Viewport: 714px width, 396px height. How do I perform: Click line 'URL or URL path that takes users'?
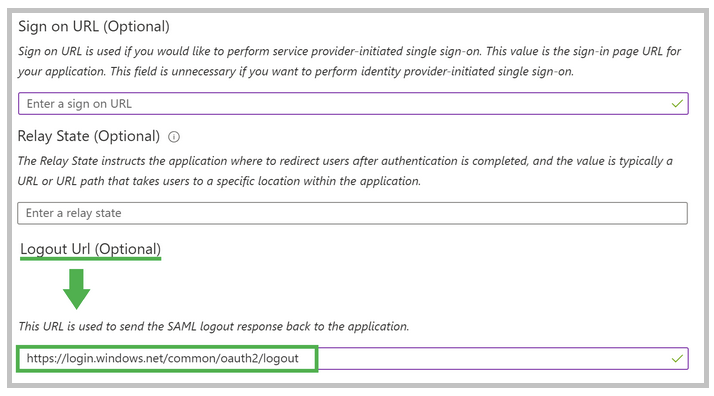(x=219, y=181)
